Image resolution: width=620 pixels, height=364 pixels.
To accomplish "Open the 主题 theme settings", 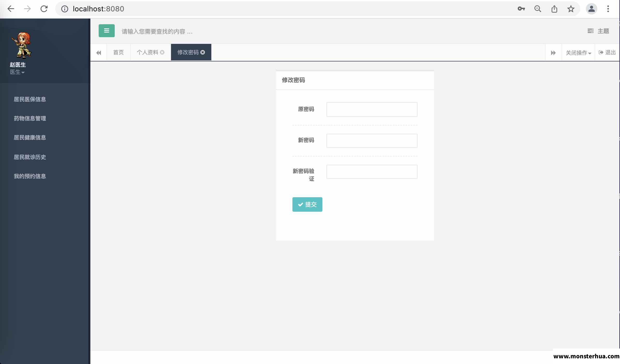I will [598, 31].
